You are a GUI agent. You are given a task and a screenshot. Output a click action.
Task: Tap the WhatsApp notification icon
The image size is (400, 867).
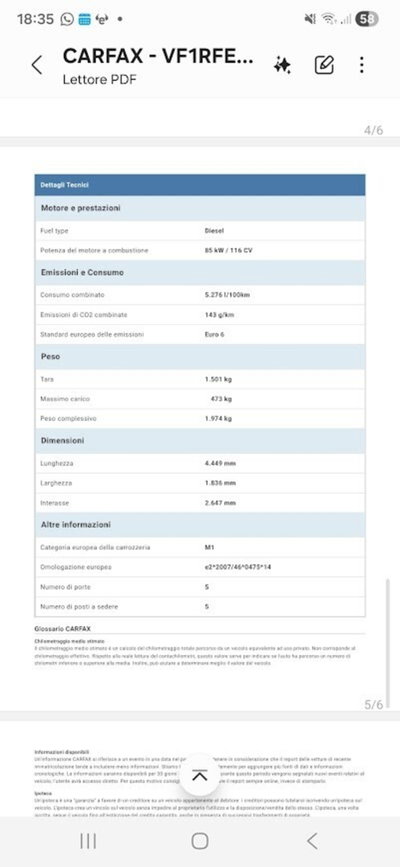[67, 19]
